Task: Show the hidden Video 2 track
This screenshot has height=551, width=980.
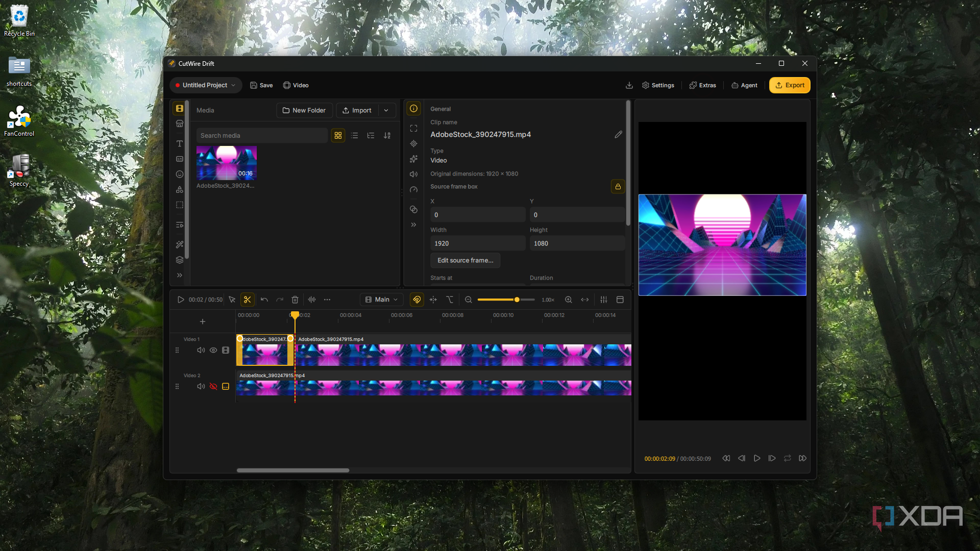Action: 213,386
